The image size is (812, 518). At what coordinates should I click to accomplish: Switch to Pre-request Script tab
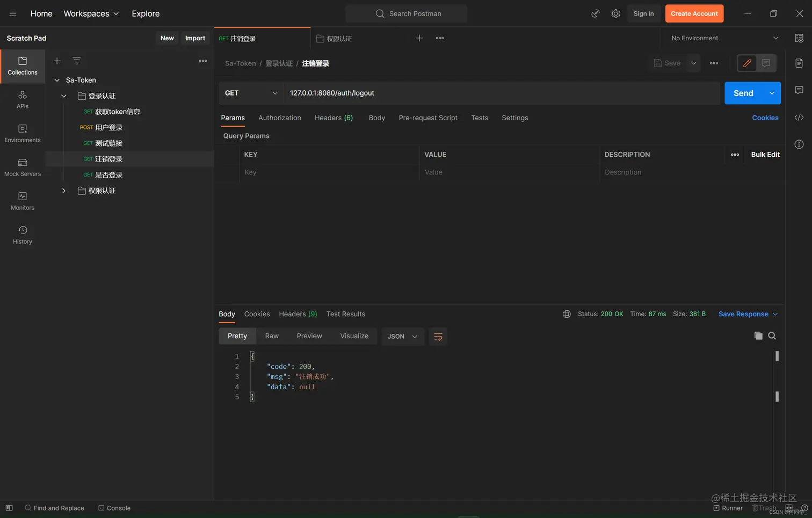pyautogui.click(x=428, y=118)
